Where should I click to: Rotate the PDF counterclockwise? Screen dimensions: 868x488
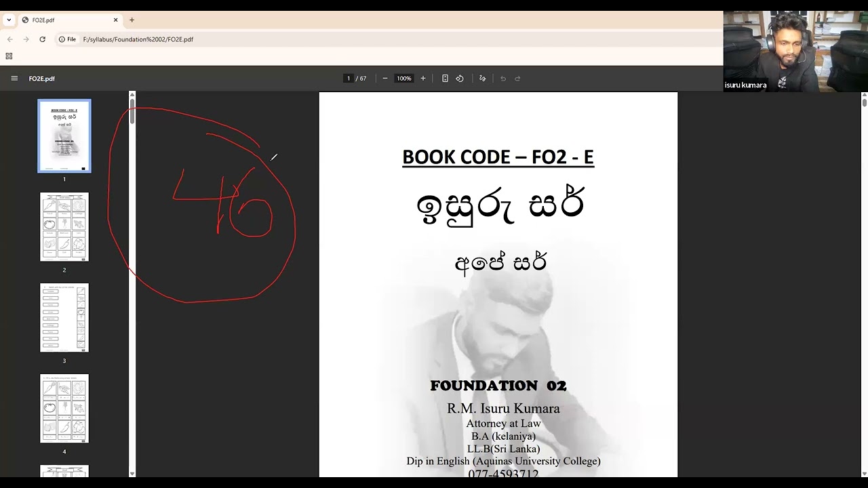pyautogui.click(x=460, y=79)
